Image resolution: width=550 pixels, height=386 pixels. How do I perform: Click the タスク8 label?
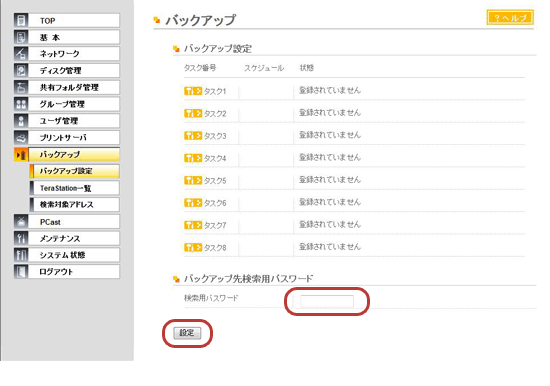coord(215,248)
